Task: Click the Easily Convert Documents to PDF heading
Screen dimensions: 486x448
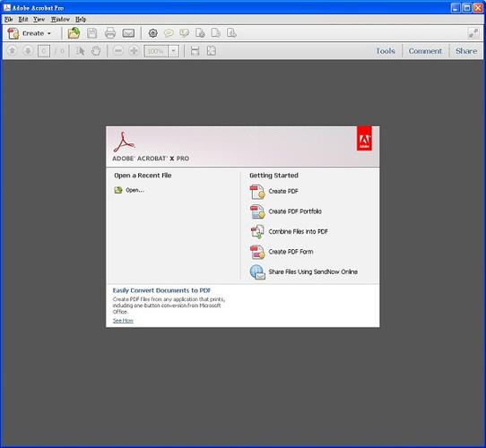Action: click(x=161, y=290)
